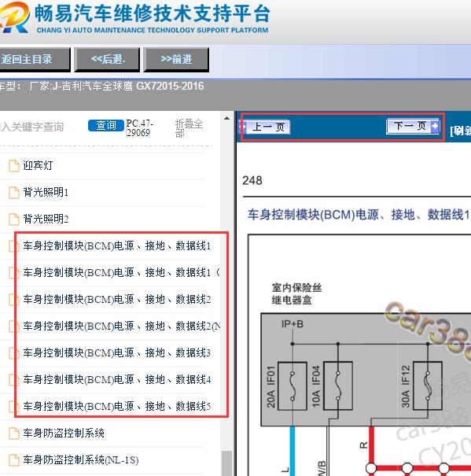Click the IP+B label in diagram
471x476 pixels.
pyautogui.click(x=293, y=324)
